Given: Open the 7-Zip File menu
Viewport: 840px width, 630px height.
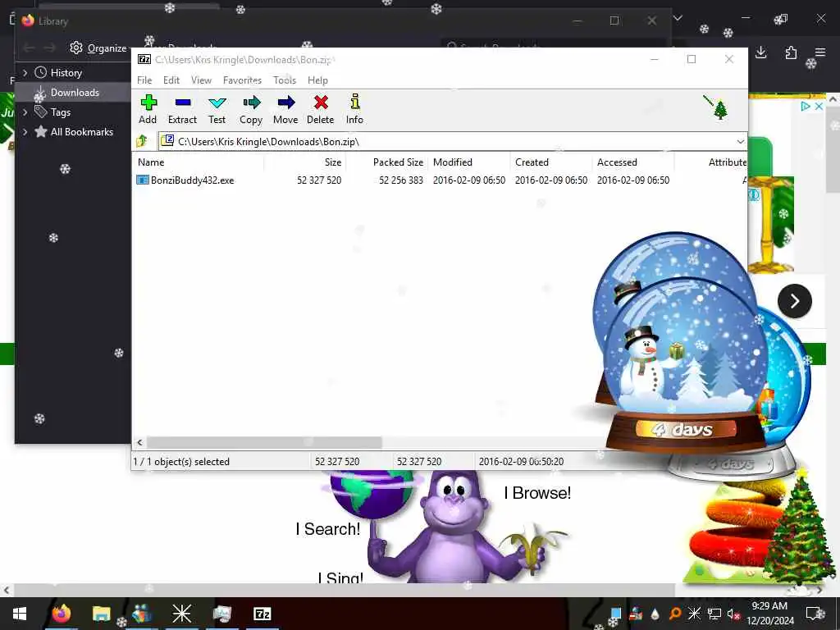Looking at the screenshot, I should [144, 80].
